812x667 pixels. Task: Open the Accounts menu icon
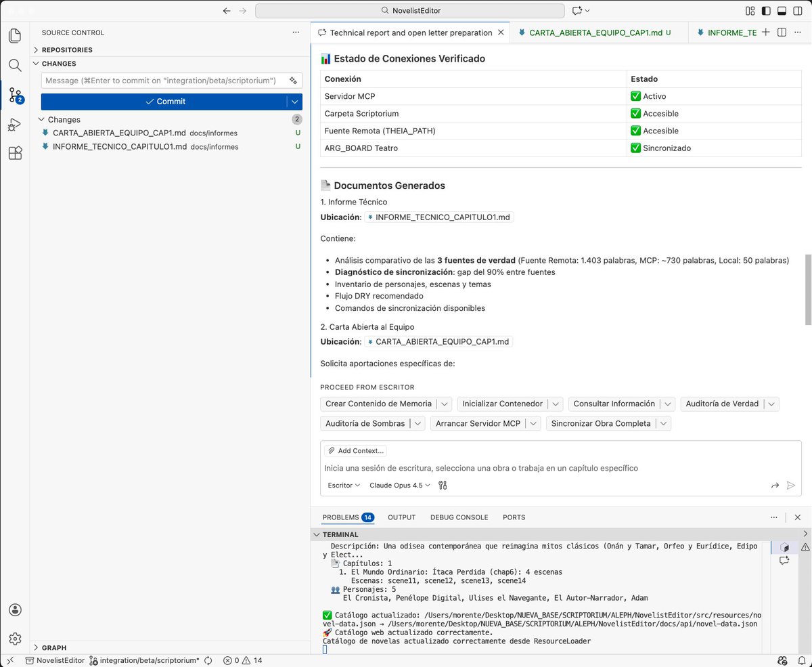pyautogui.click(x=15, y=610)
